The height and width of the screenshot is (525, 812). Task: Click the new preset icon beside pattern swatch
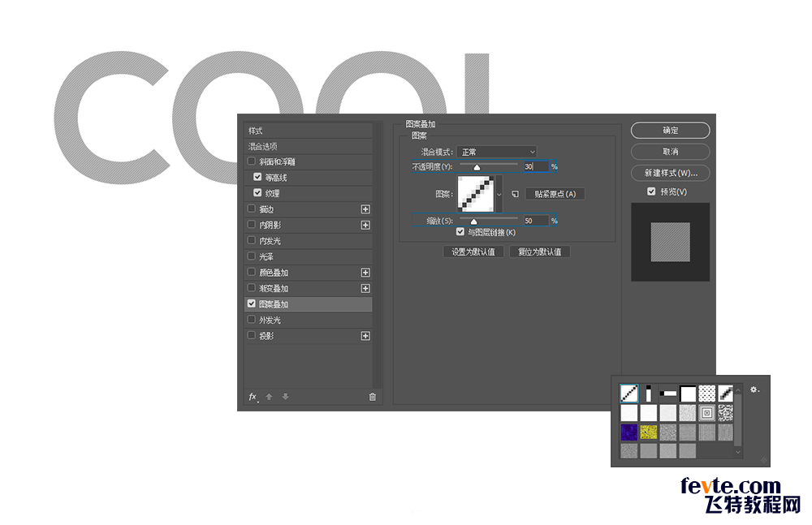tap(515, 194)
